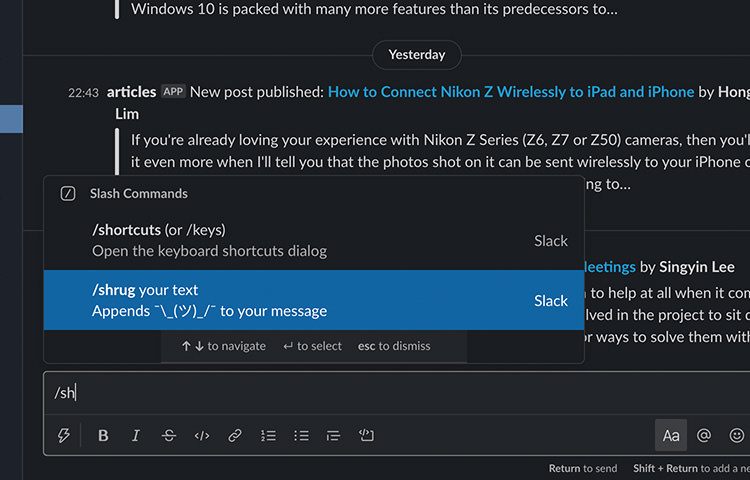Viewport: 750px width, 480px height.
Task: Open the partially hidden Meetings article link
Action: 610,267
